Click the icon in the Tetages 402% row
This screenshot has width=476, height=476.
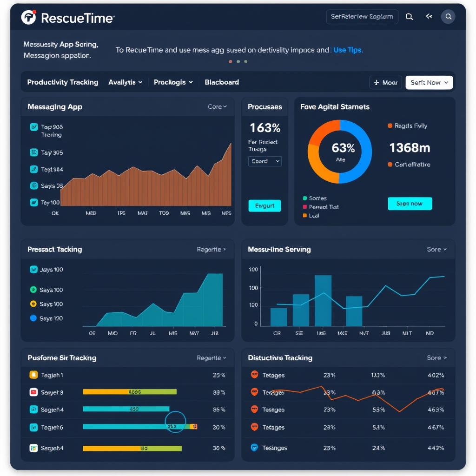pyautogui.click(x=254, y=375)
